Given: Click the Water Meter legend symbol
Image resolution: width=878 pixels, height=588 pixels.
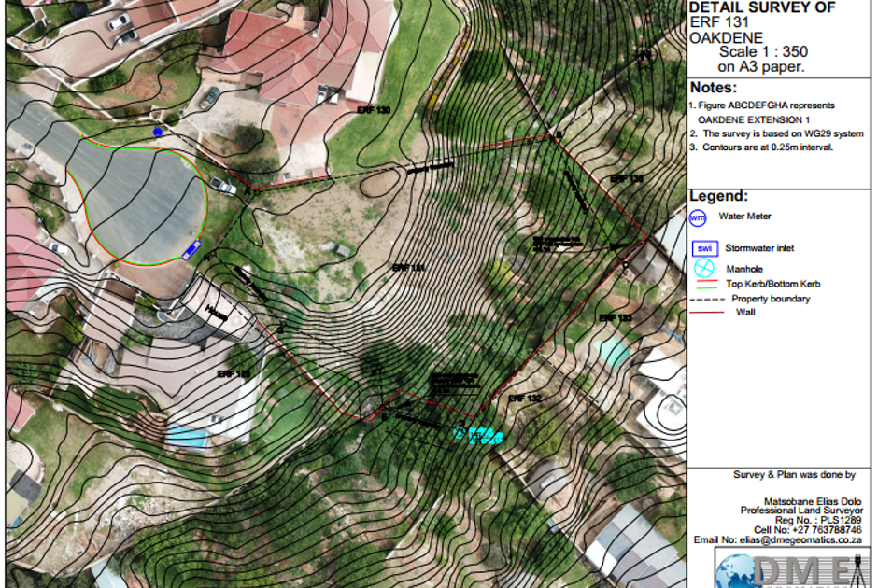Looking at the screenshot, I should coord(698,218).
